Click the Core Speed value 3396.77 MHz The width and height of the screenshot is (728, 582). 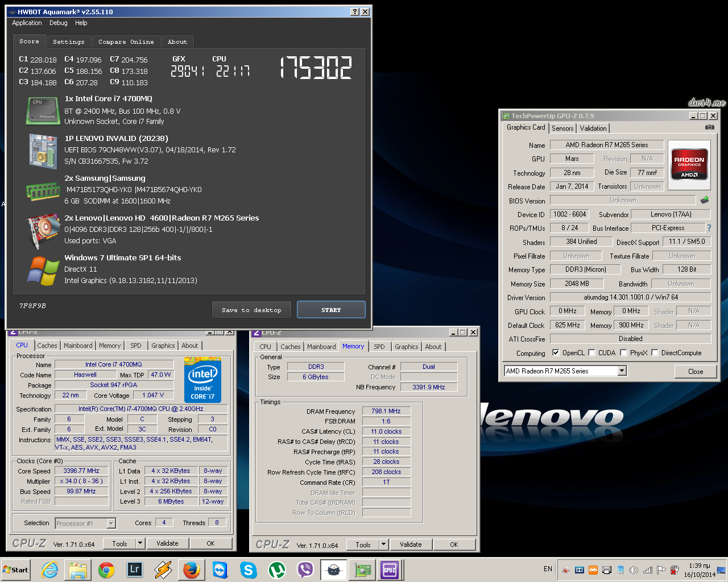81,471
